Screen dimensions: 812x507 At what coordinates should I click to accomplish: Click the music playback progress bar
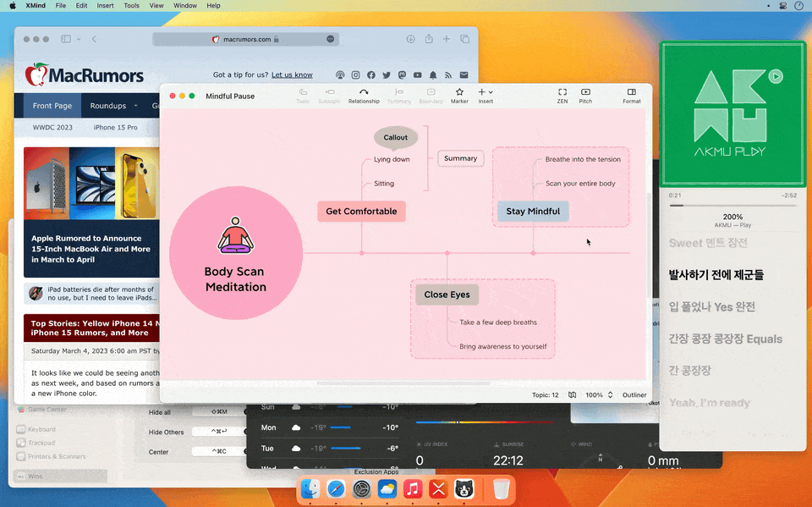[732, 205]
